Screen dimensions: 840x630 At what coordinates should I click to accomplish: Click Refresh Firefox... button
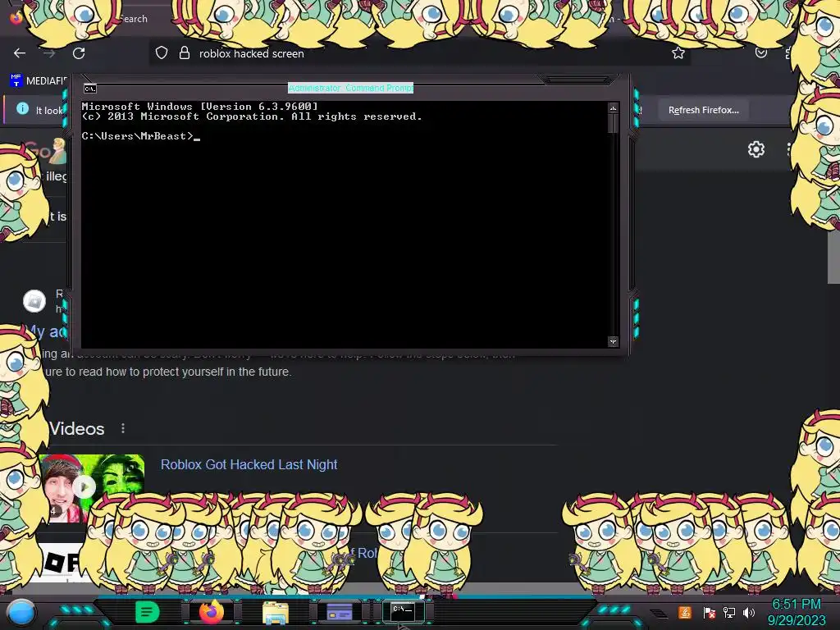[703, 110]
